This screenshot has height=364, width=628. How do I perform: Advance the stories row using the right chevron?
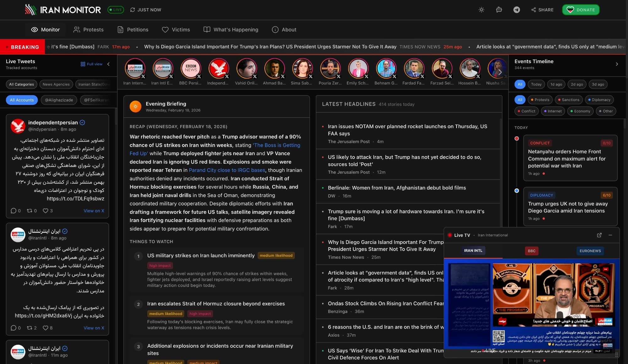(x=500, y=72)
